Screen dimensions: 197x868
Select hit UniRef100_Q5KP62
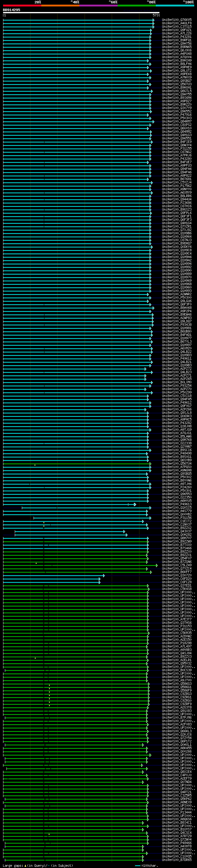[177, 799]
